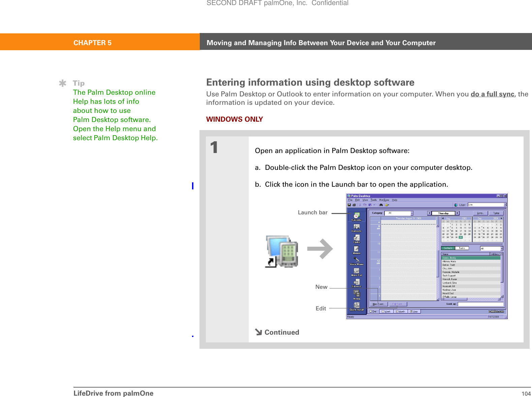Click the Cut scissors toolbar icon
532x397 pixels.
pos(360,205)
